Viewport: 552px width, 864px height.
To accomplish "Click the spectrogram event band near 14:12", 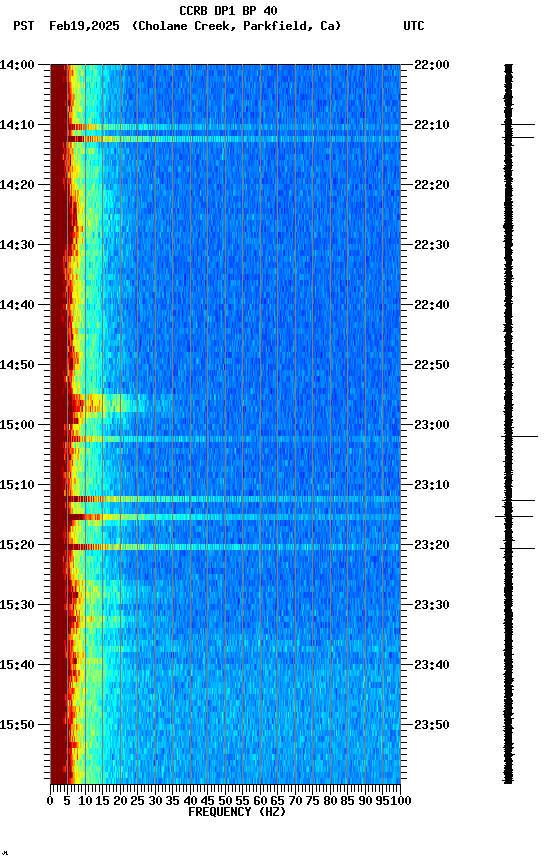I will pyautogui.click(x=225, y=139).
